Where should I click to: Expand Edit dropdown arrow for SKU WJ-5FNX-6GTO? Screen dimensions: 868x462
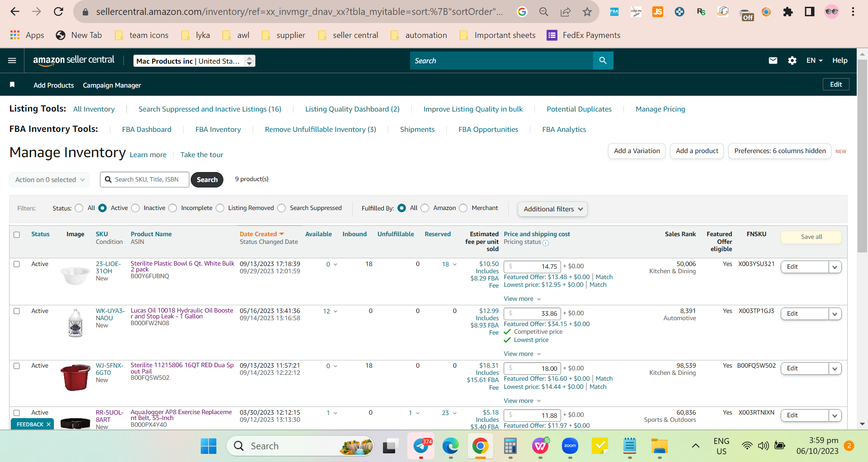coord(835,369)
